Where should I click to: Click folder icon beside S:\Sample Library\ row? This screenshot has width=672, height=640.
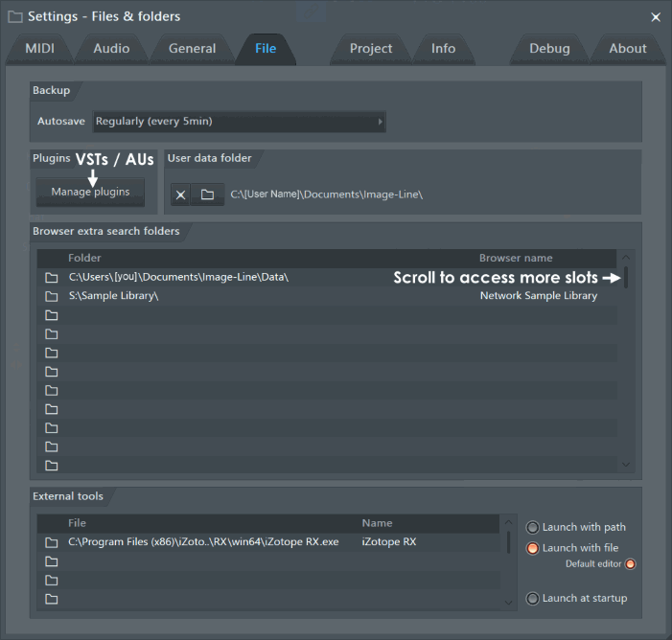(x=52, y=296)
